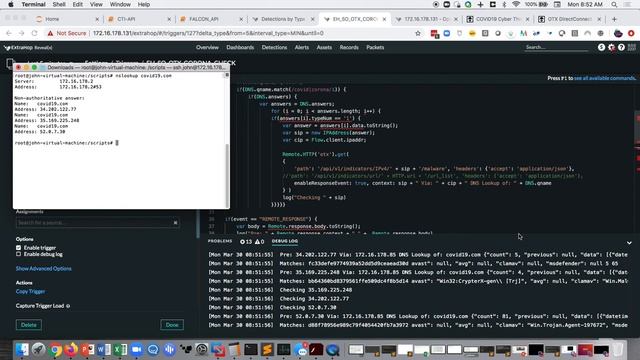The image size is (640, 360).
Task: Reload the page in Chrome
Action: tap(34, 33)
